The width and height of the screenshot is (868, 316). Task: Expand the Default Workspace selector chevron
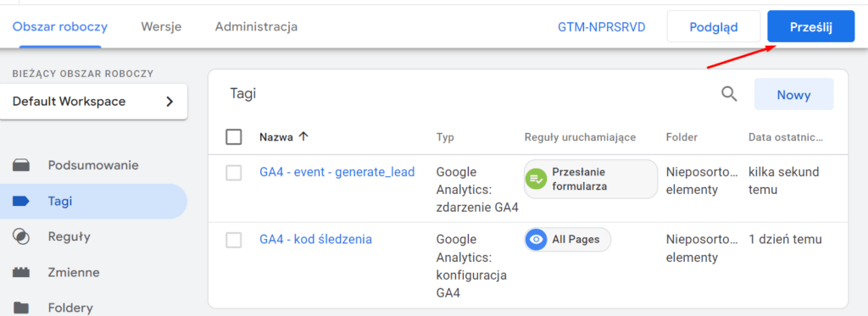[170, 102]
